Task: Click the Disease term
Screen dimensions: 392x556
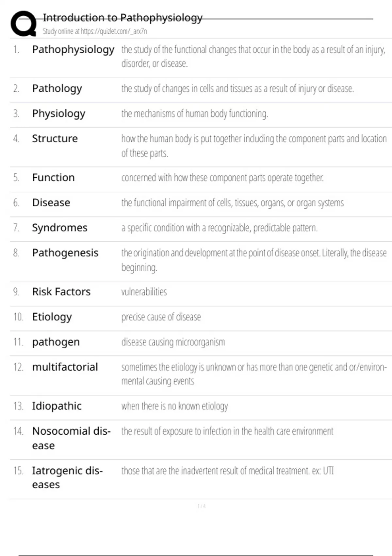Action: [x=51, y=203]
